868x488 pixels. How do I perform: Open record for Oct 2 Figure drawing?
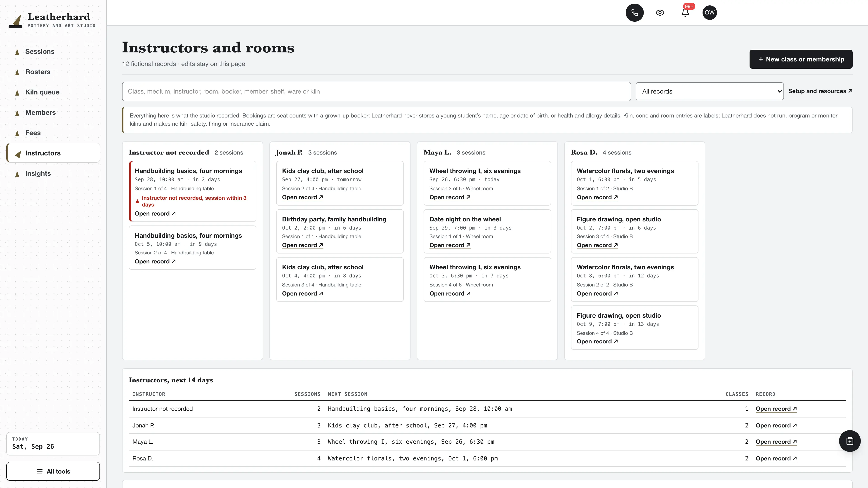pyautogui.click(x=597, y=245)
